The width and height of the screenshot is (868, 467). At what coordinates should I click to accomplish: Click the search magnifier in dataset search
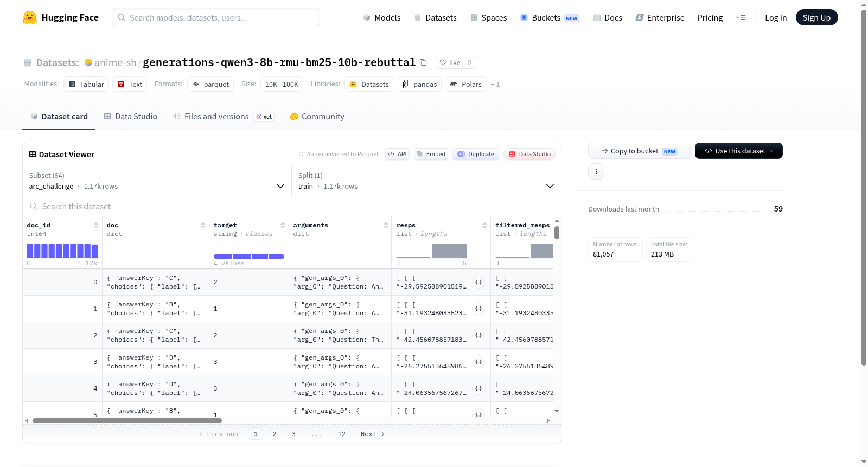point(34,206)
